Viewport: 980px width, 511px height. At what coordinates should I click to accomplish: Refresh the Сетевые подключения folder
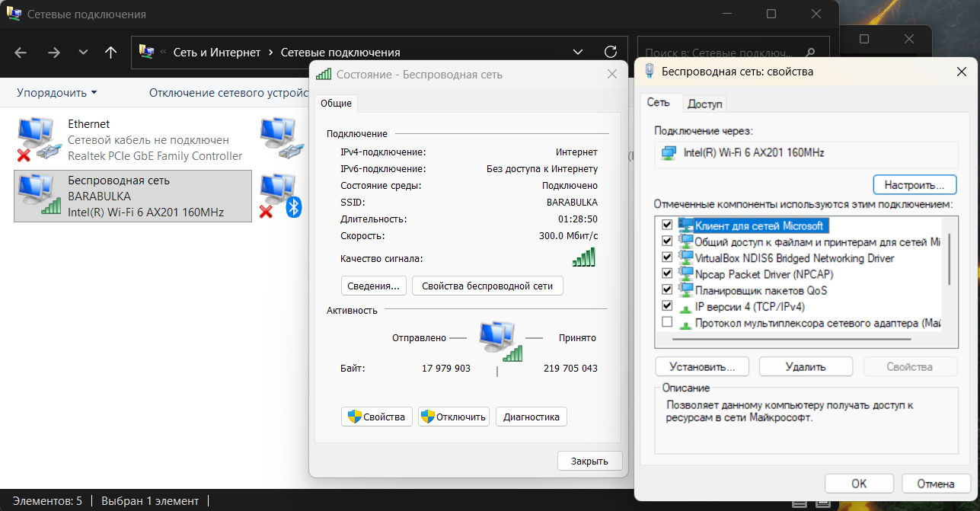pyautogui.click(x=610, y=53)
